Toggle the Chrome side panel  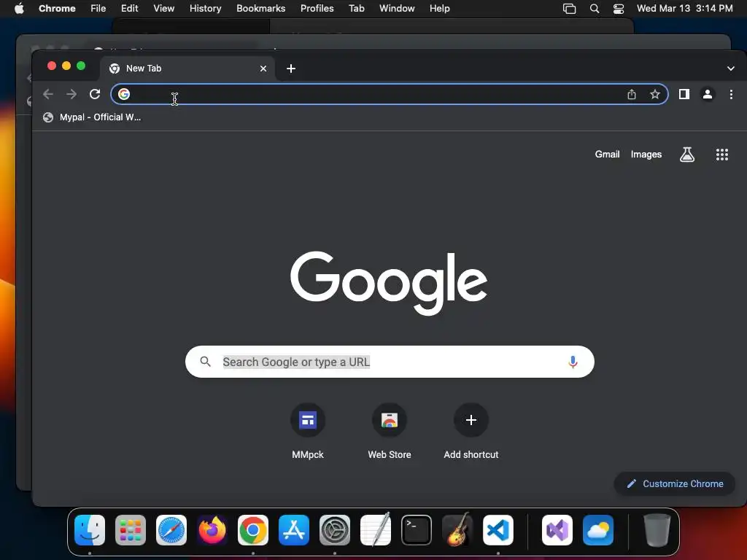pos(684,94)
